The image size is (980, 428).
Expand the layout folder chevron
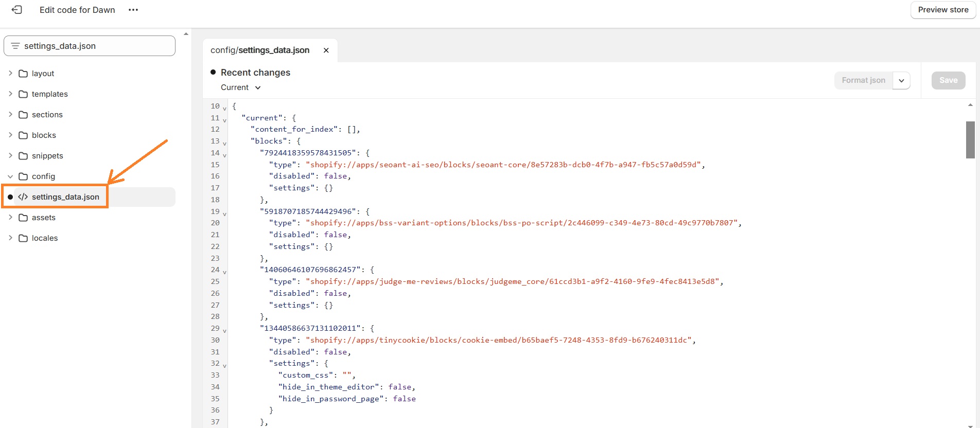(x=10, y=73)
